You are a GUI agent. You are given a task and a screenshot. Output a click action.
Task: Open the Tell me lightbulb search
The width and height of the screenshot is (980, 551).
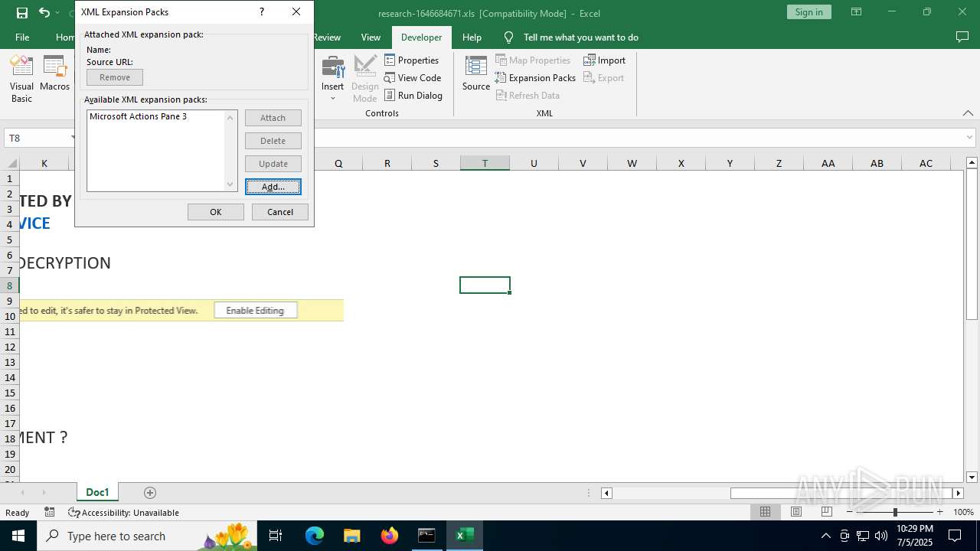click(508, 37)
